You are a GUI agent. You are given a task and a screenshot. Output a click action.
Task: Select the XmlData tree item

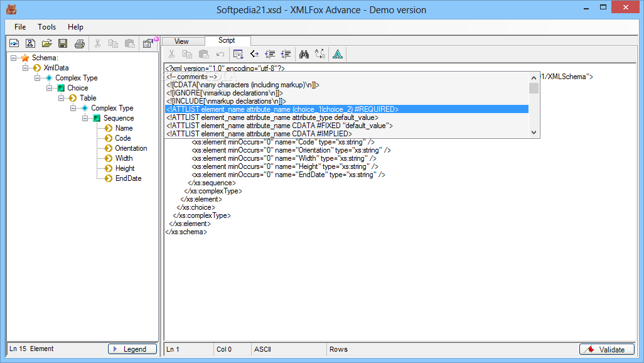click(x=56, y=68)
